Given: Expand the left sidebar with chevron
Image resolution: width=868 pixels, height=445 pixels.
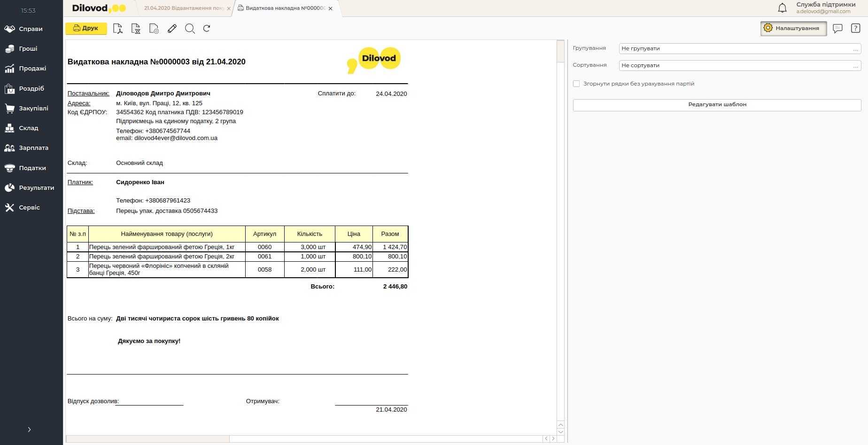Looking at the screenshot, I should [x=29, y=429].
